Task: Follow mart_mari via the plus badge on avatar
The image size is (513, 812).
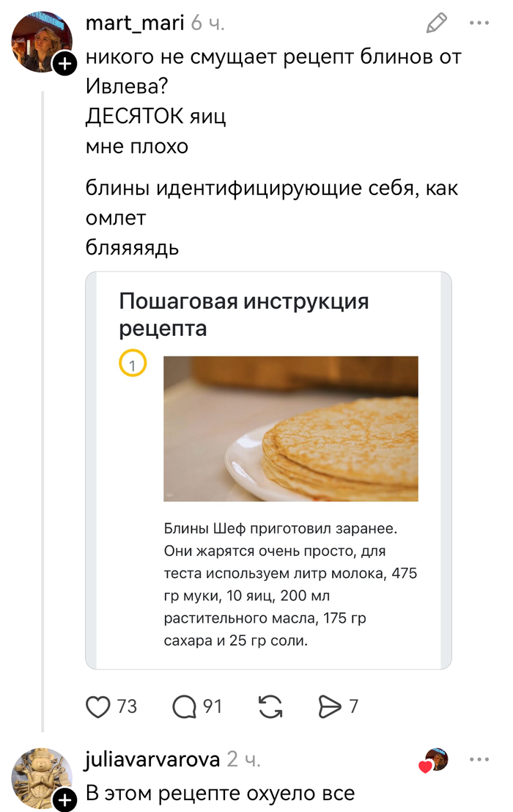Action: (x=64, y=64)
